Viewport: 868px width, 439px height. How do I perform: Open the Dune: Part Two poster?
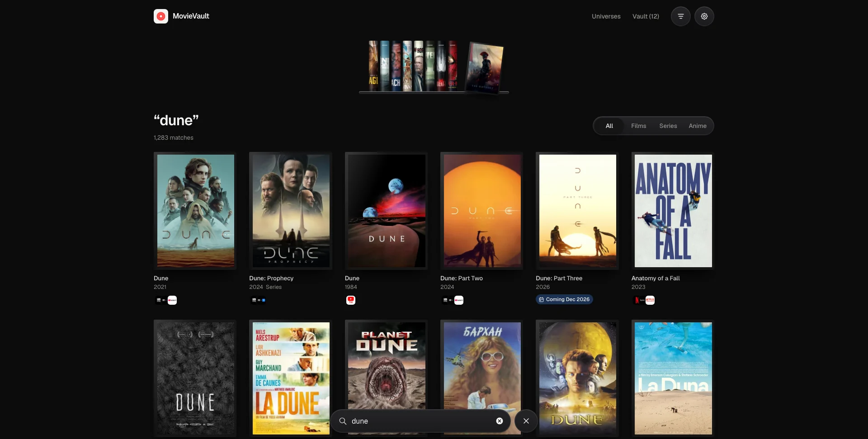click(482, 211)
